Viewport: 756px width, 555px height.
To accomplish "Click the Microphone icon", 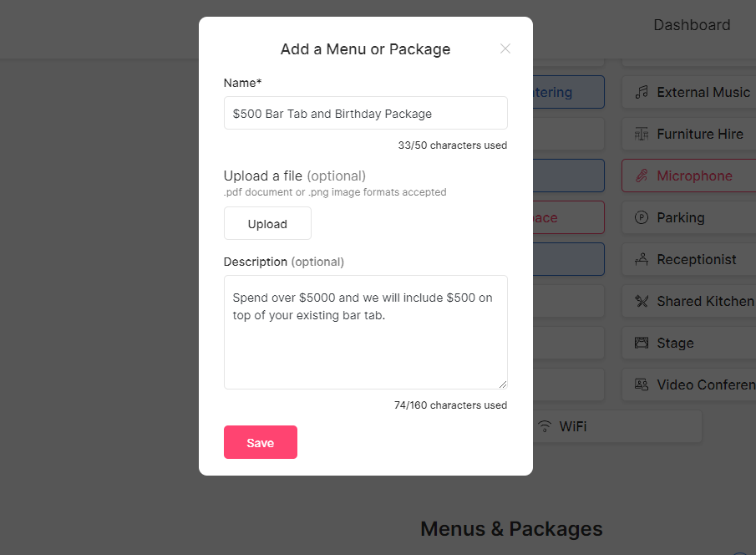I will [642, 176].
